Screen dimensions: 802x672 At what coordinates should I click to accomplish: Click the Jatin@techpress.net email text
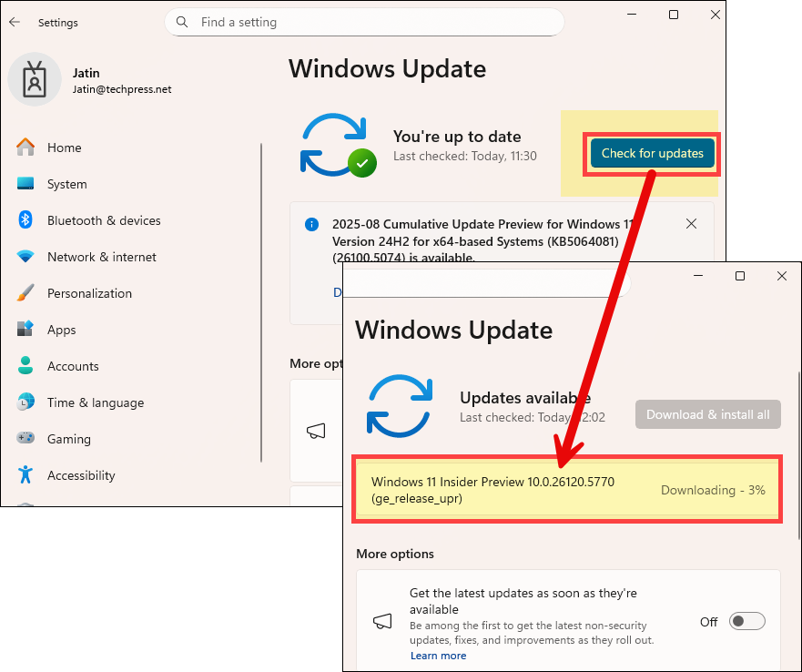tap(122, 89)
